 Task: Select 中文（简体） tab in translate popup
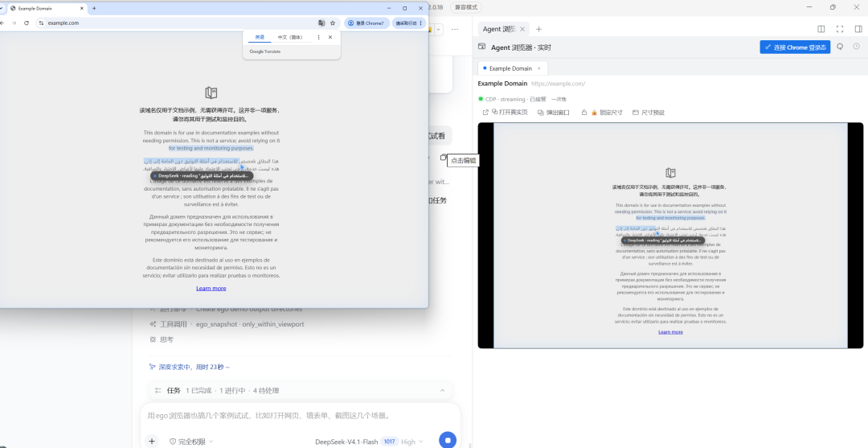pyautogui.click(x=290, y=37)
